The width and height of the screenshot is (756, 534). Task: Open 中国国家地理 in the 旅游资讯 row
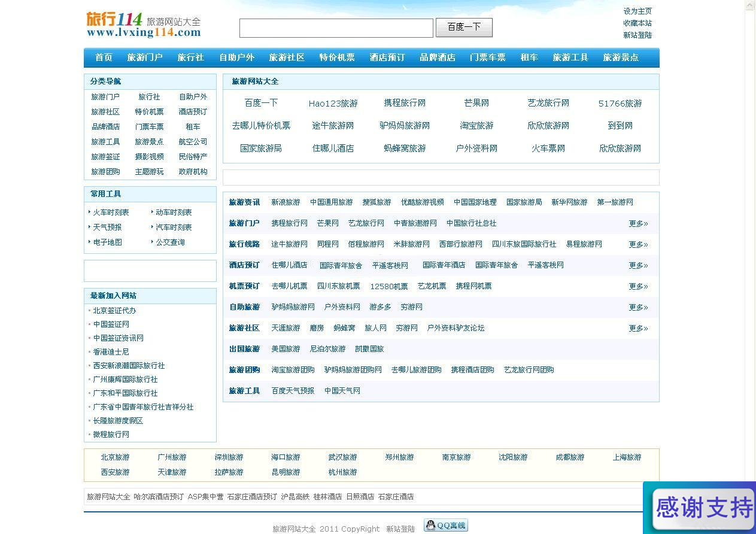click(x=475, y=202)
